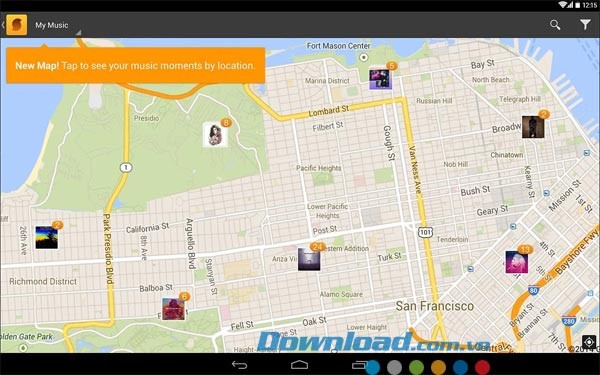Tap the Richmond District label
Screen dimensions: 600x375
tap(43, 281)
